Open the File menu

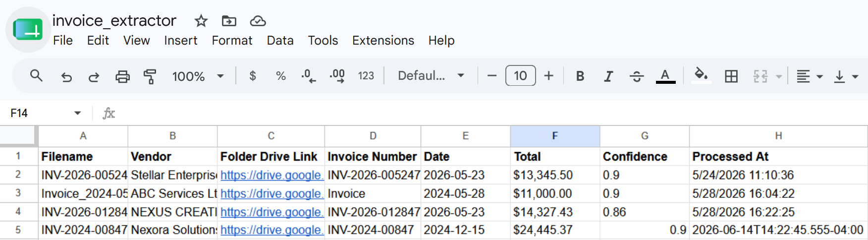tap(63, 41)
